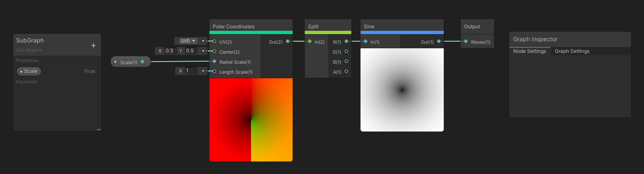Click the plus icon in SubGraph blackboard
Screen dimensions: 644x174
pos(93,46)
